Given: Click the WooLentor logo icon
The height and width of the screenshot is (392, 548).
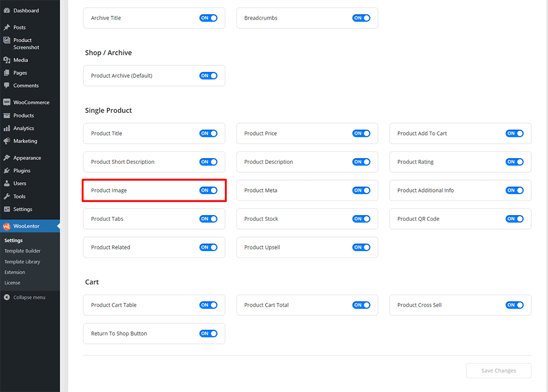Looking at the screenshot, I should (x=7, y=227).
